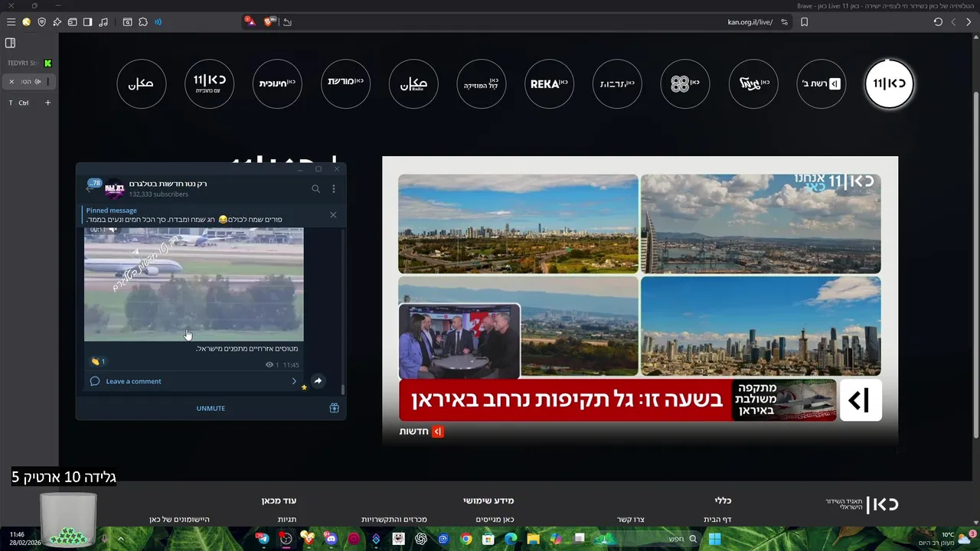Screen dimensions: 980x551
Task: Click Leave a comment in Telegram
Action: pyautogui.click(x=133, y=381)
